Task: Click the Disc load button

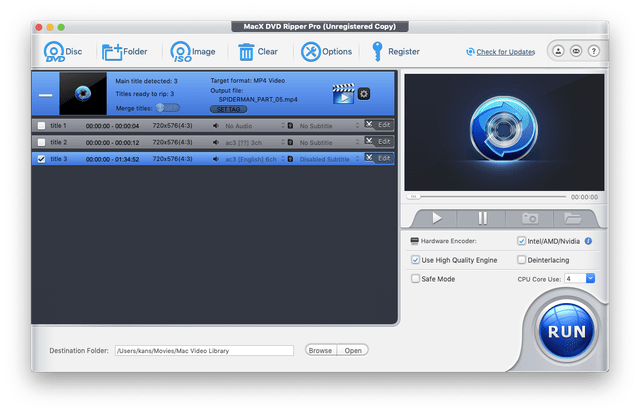Action: [x=63, y=51]
